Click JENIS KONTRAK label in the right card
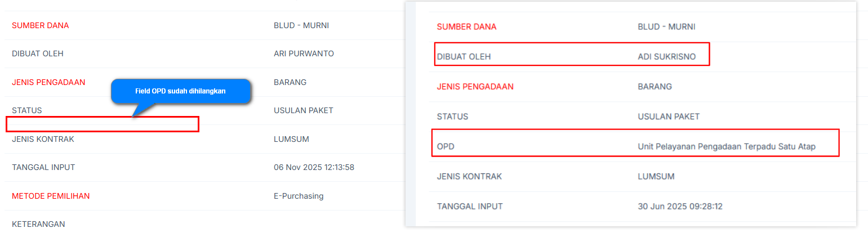The width and height of the screenshot is (868, 237). click(469, 176)
